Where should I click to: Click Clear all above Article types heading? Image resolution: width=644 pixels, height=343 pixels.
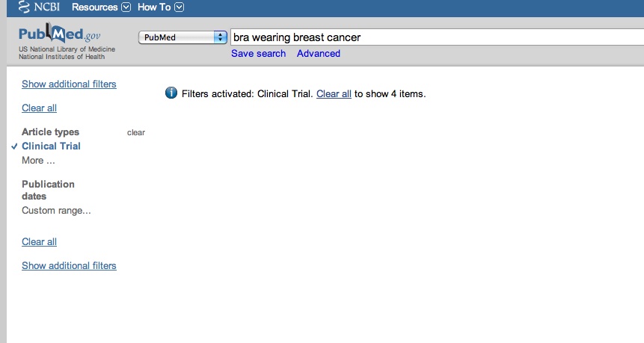(39, 108)
